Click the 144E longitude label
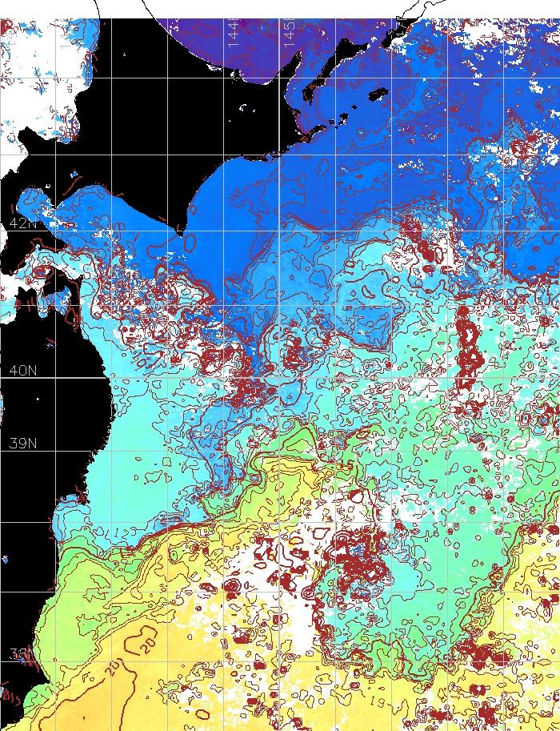The width and height of the screenshot is (560, 731). coord(234,32)
